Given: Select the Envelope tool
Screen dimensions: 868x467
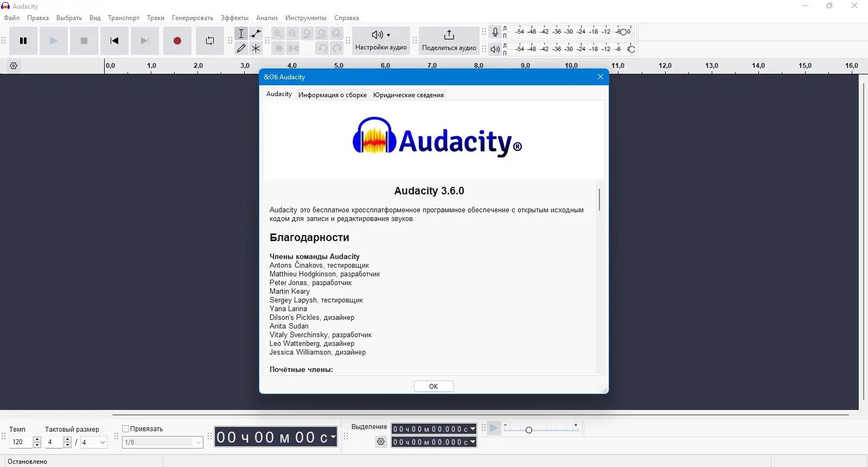Looking at the screenshot, I should [256, 34].
